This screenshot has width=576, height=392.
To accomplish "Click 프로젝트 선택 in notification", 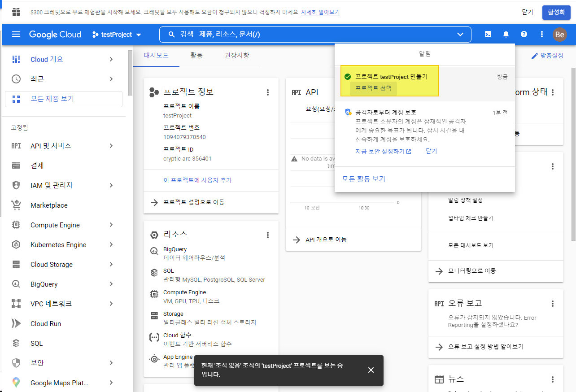I will [373, 88].
